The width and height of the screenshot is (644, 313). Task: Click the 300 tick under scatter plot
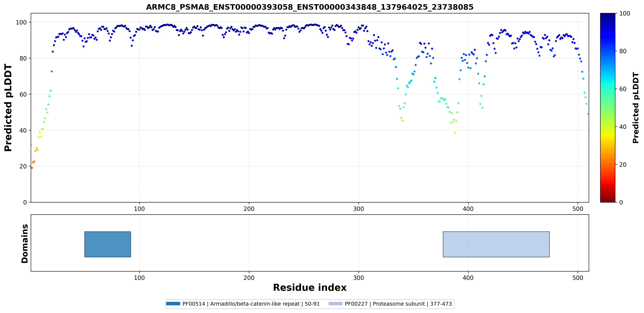[359, 209]
